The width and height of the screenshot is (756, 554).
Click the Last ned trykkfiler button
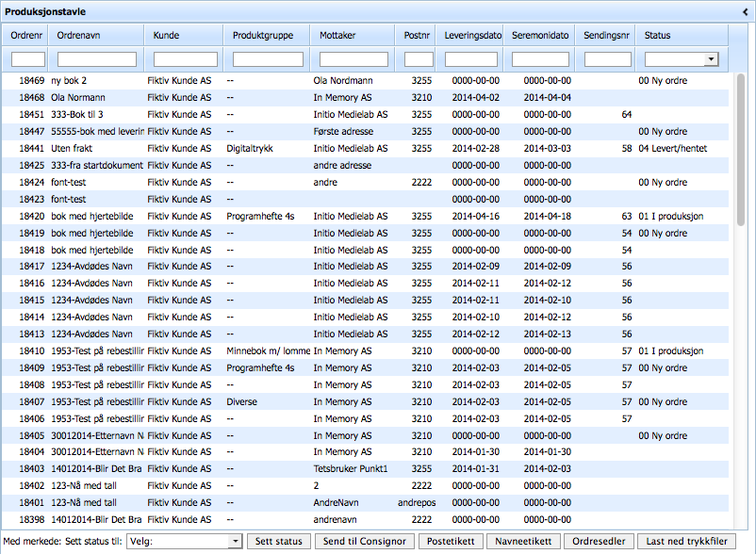coord(686,541)
